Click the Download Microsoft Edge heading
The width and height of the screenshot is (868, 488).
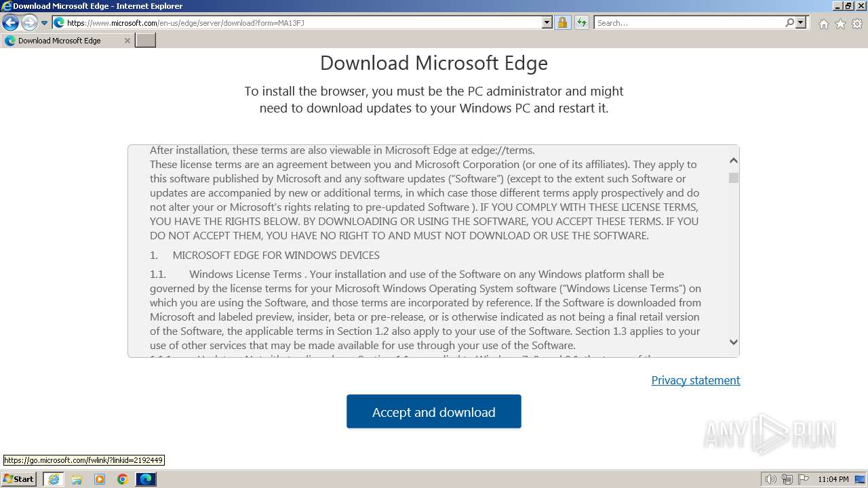434,63
